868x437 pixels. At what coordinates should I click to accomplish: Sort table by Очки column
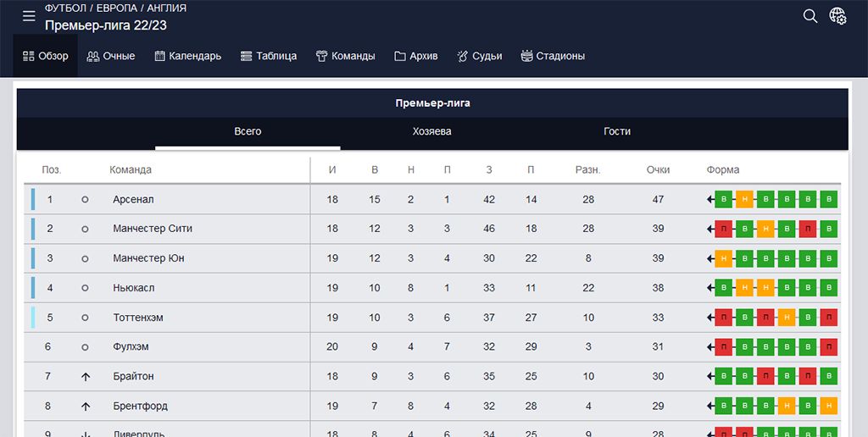click(658, 169)
